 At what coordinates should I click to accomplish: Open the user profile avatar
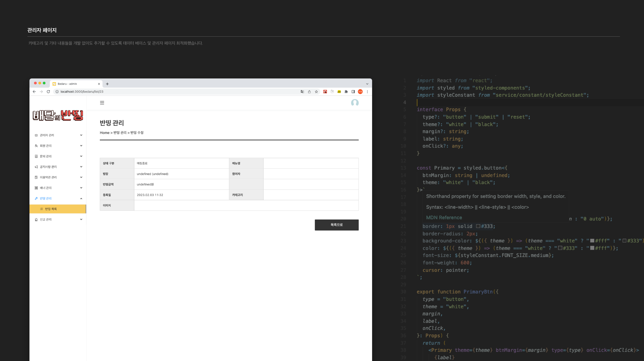355,103
